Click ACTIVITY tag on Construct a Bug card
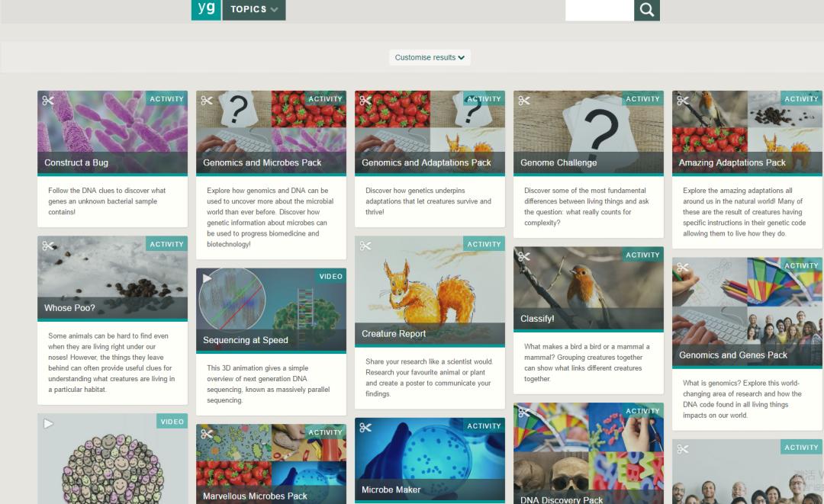The height and width of the screenshot is (504, 824). coord(166,98)
